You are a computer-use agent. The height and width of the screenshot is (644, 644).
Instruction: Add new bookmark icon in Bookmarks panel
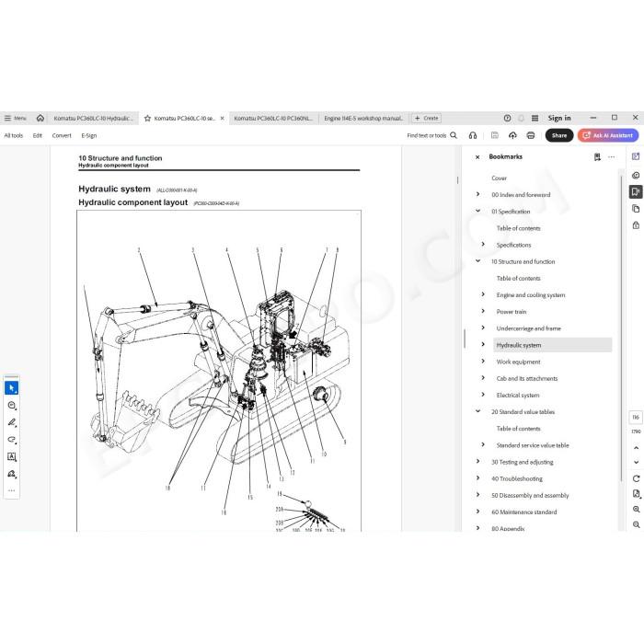click(x=597, y=157)
